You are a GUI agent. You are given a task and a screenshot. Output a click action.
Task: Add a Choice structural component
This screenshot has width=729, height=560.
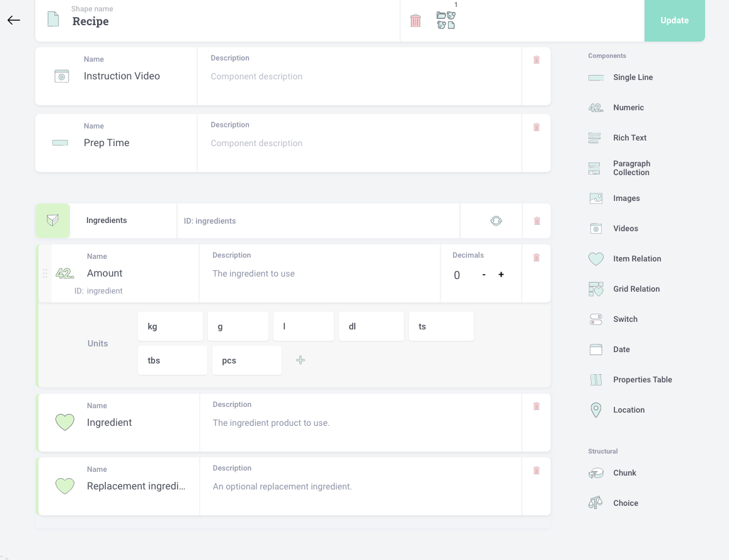613,503
